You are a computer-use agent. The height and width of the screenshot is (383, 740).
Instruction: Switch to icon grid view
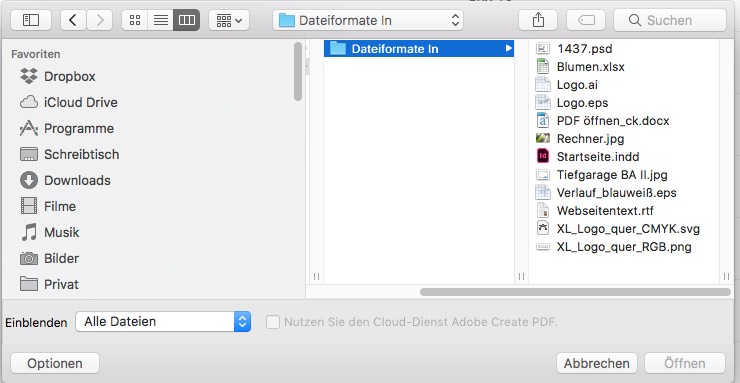point(135,20)
